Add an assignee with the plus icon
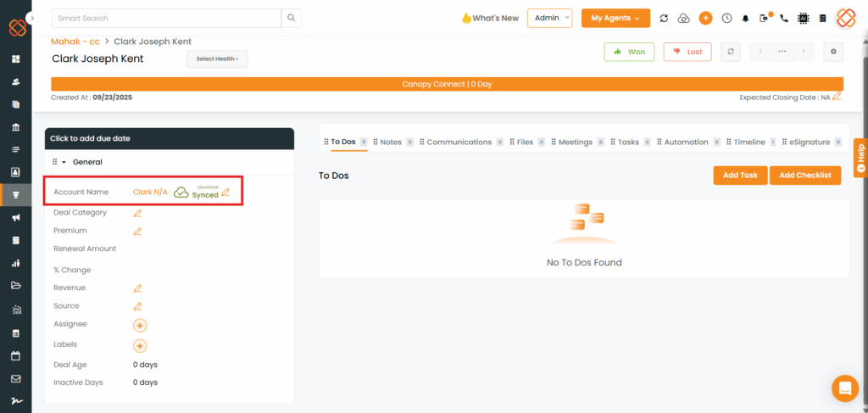 (x=140, y=325)
